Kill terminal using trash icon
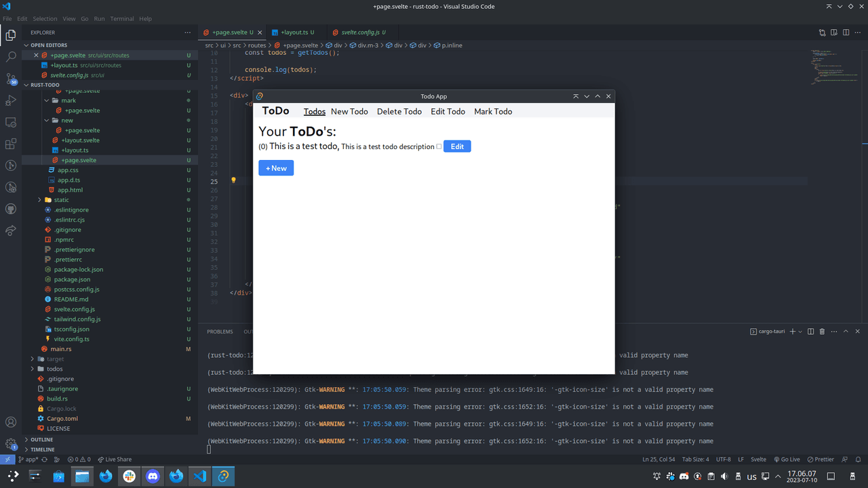The width and height of the screenshot is (868, 488). (822, 331)
